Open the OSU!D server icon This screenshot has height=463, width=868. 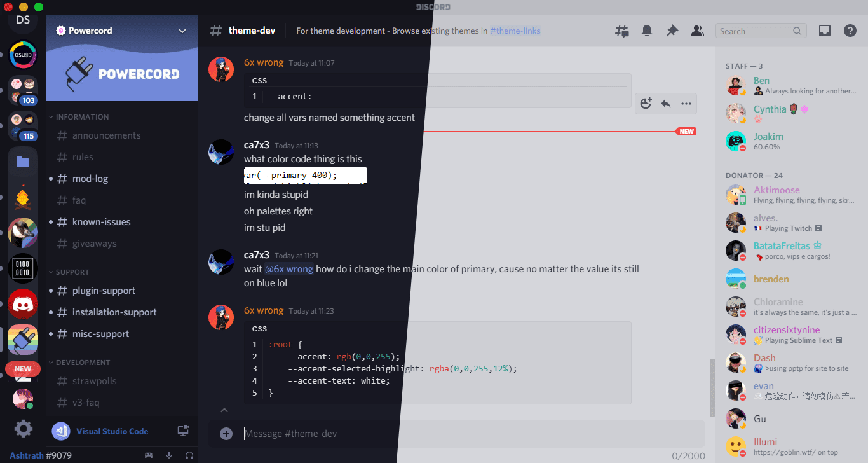pyautogui.click(x=23, y=55)
